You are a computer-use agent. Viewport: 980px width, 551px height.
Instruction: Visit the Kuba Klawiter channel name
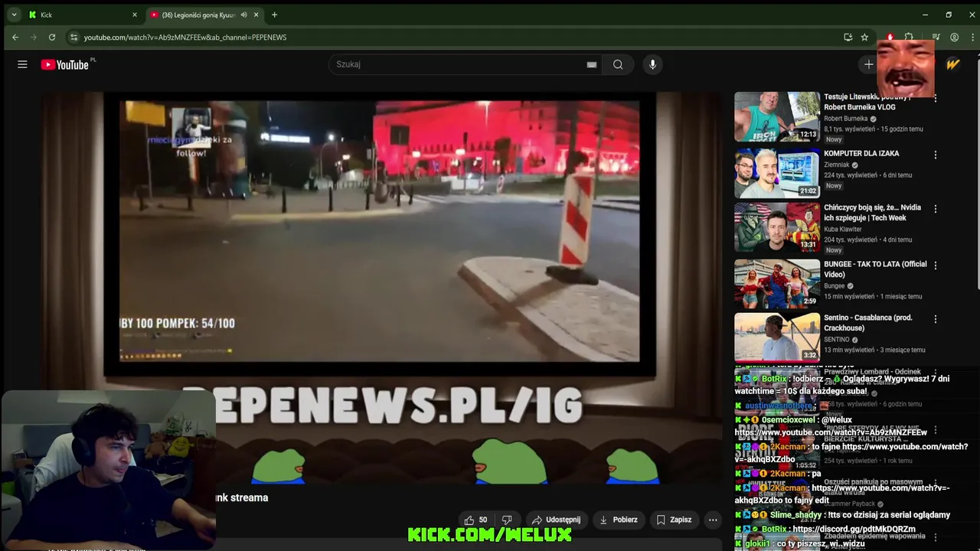[x=843, y=229]
